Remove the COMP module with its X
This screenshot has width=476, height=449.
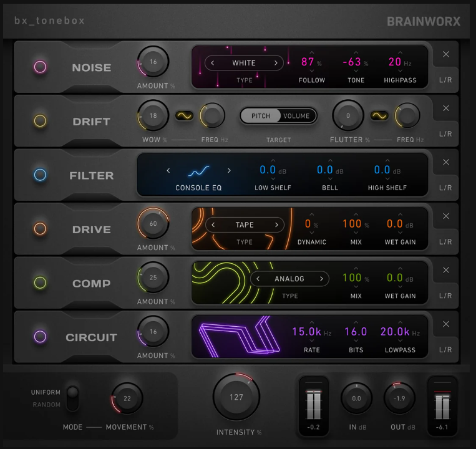[x=446, y=270]
